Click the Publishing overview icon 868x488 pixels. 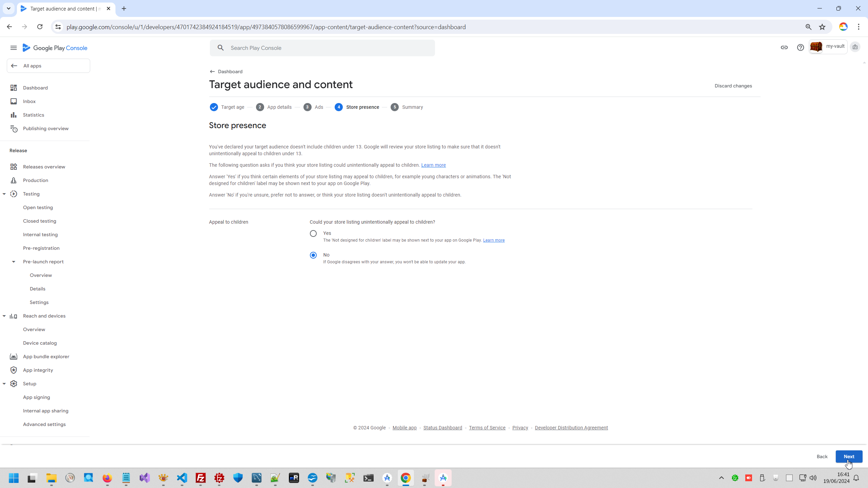tap(14, 128)
